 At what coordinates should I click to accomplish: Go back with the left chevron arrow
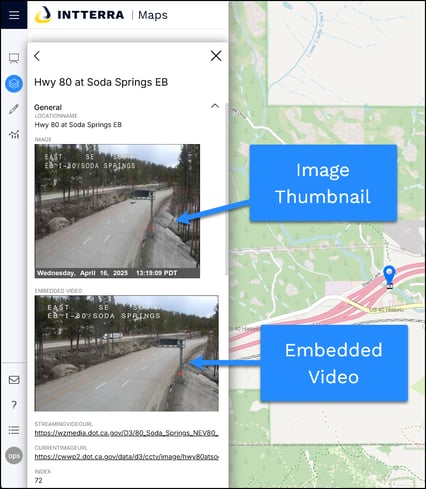coord(37,56)
